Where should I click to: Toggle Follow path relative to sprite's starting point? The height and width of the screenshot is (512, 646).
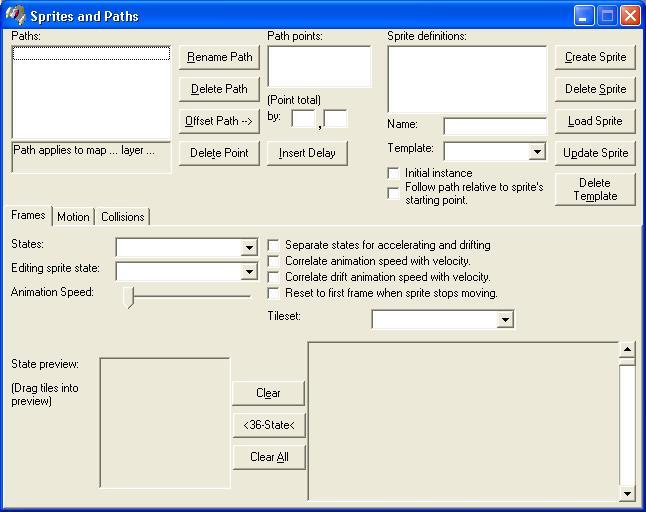(x=393, y=194)
